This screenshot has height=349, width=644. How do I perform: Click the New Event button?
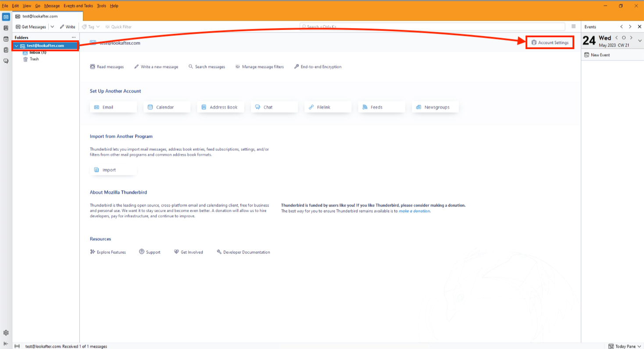tap(597, 55)
